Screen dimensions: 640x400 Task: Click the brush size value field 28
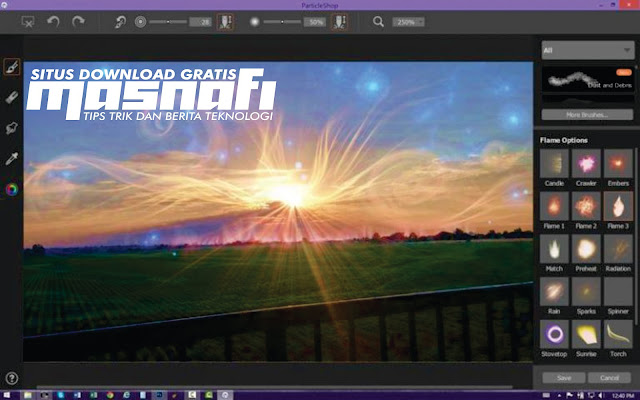pyautogui.click(x=200, y=22)
